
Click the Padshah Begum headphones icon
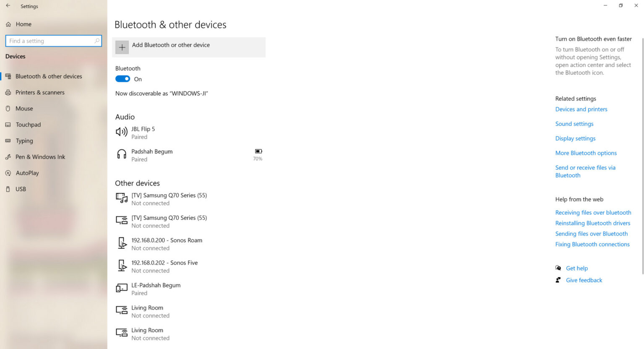[x=122, y=154]
